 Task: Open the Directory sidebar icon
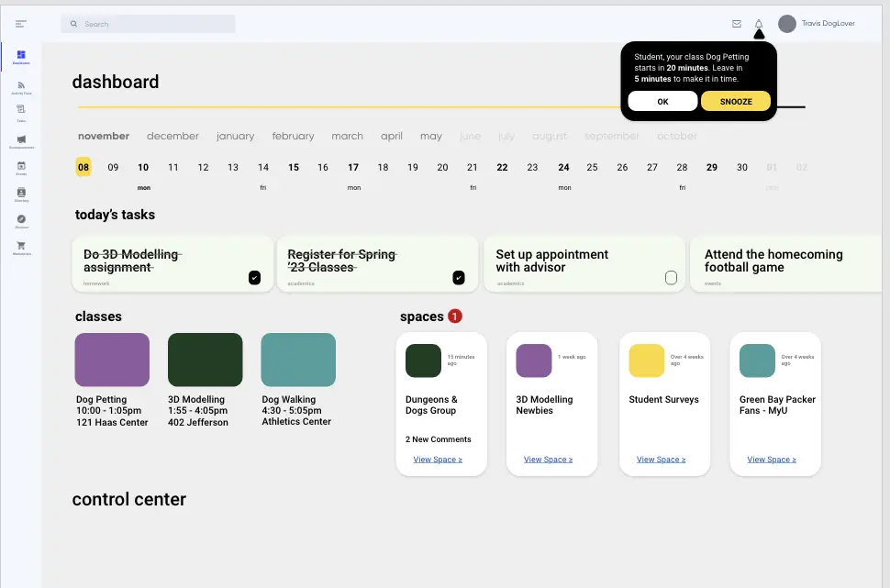[x=20, y=192]
